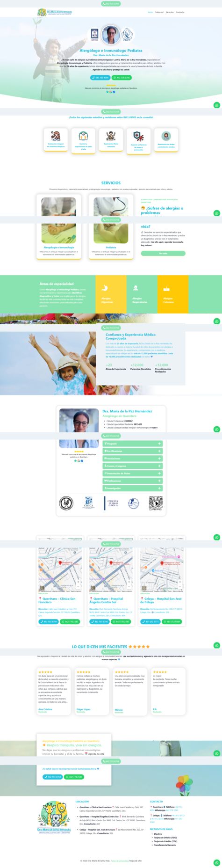Call 442 193 4794 under Hospital Ángeles Centro Sur
Screen dimensions: 222x868
(x=100, y=622)
